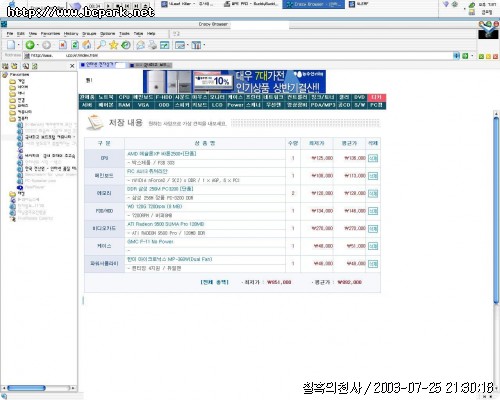Open the Back button history dropdown
500x400 pixels.
click(38, 45)
